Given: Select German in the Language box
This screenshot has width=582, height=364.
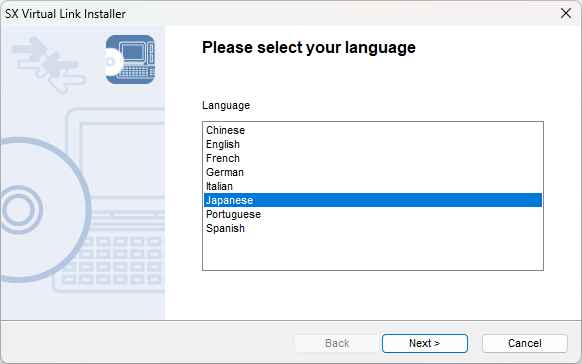Looking at the screenshot, I should (373, 173).
